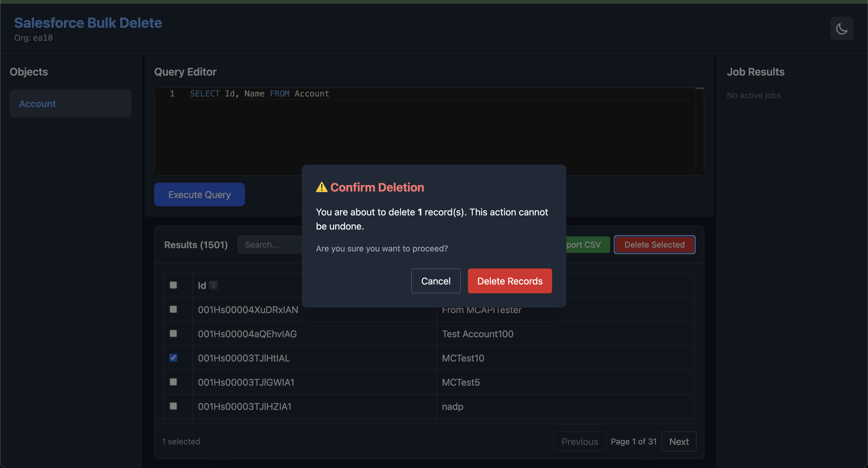Click the Previous page button
Screen dimensions: 868x468
click(x=580, y=441)
